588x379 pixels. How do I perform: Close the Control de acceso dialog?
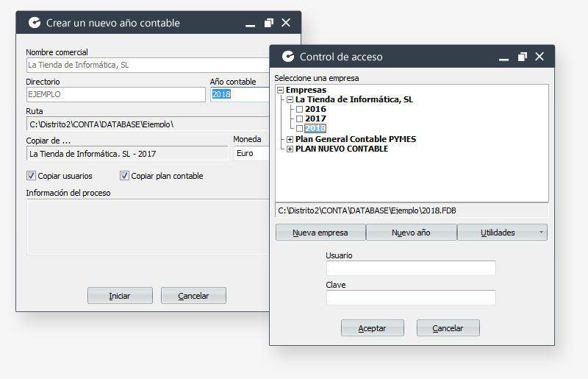(539, 57)
